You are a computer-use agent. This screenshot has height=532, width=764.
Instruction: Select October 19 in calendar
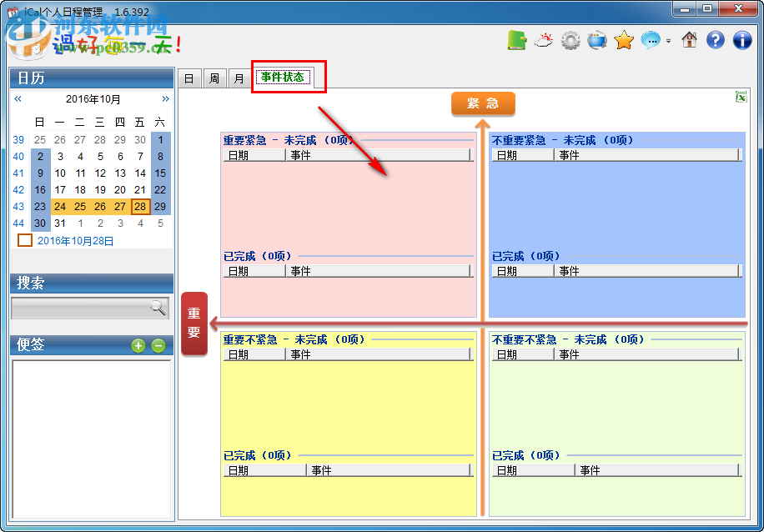[x=100, y=190]
